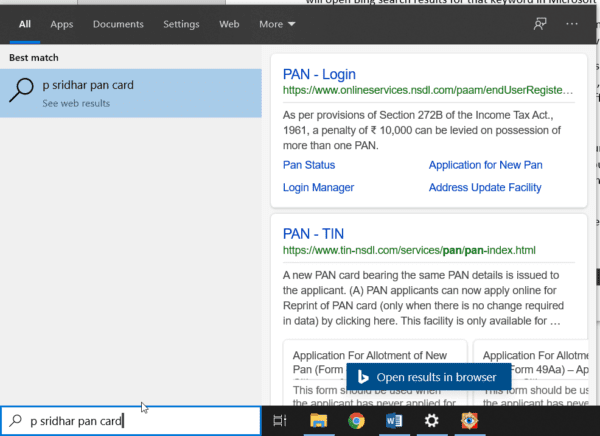
Task: Open the onlineservices.nsdl.com URL link
Action: pos(428,90)
